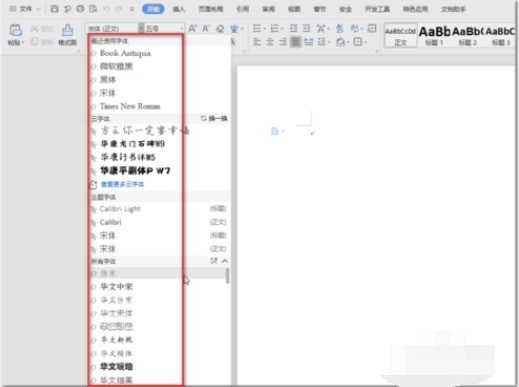Click the Paste clipboard icon
The height and width of the screenshot is (387, 519).
15,30
